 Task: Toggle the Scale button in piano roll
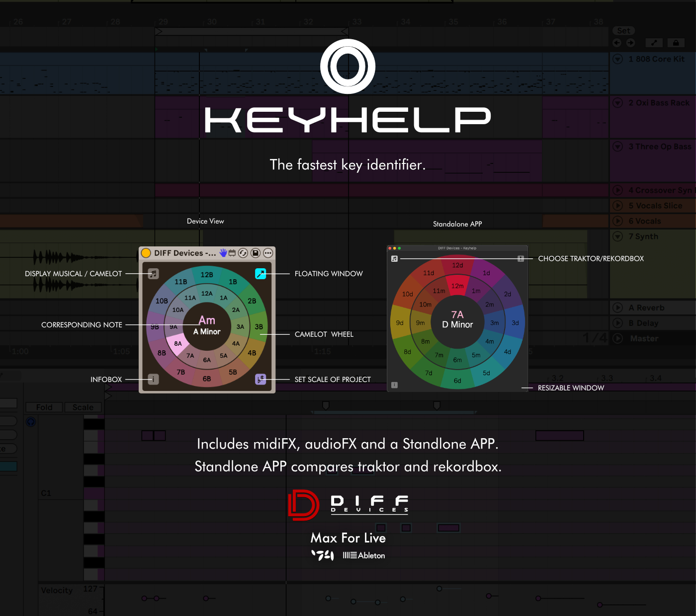click(83, 407)
